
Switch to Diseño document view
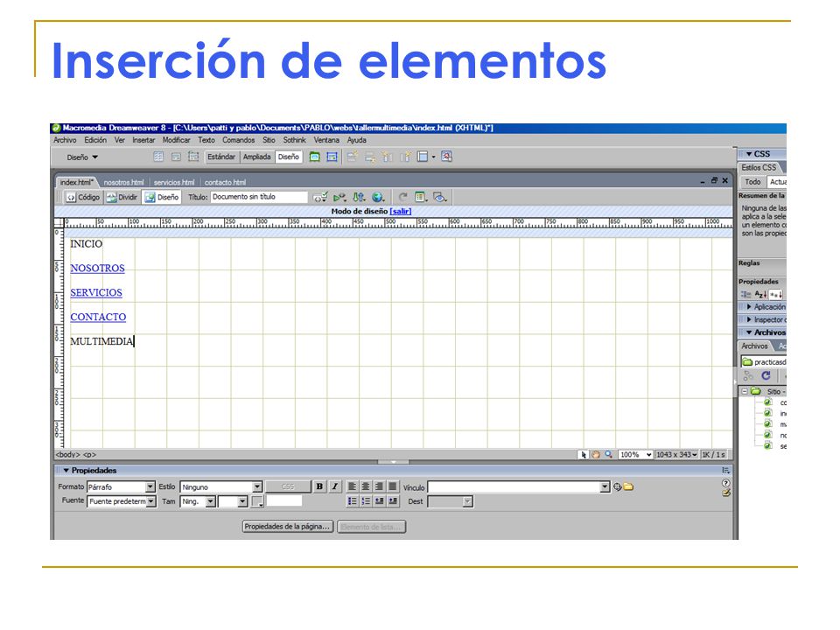(161, 197)
